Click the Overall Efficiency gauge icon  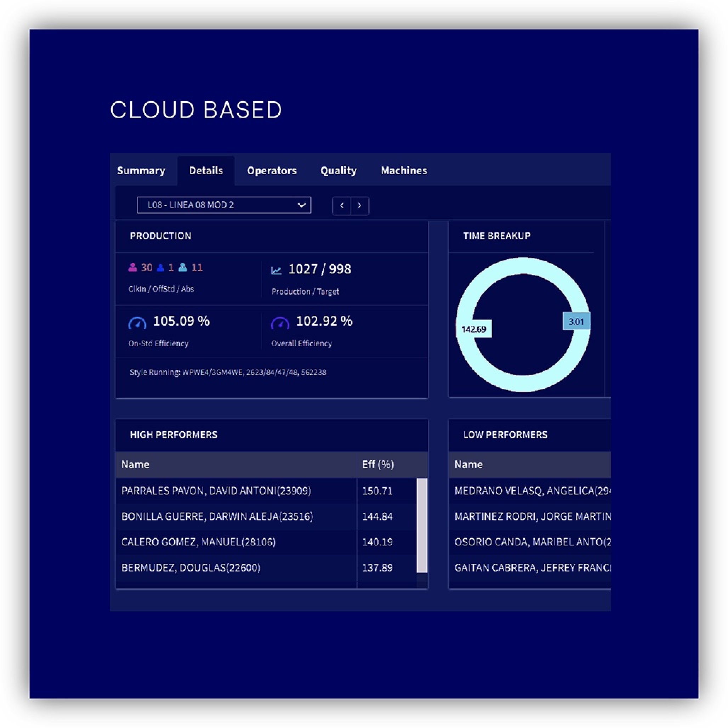point(280,323)
